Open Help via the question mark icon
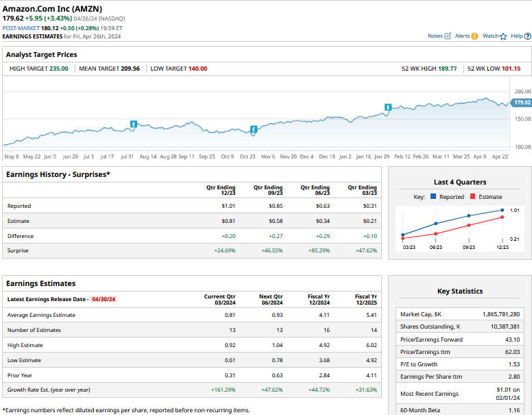The width and height of the screenshot is (532, 415). point(528,36)
